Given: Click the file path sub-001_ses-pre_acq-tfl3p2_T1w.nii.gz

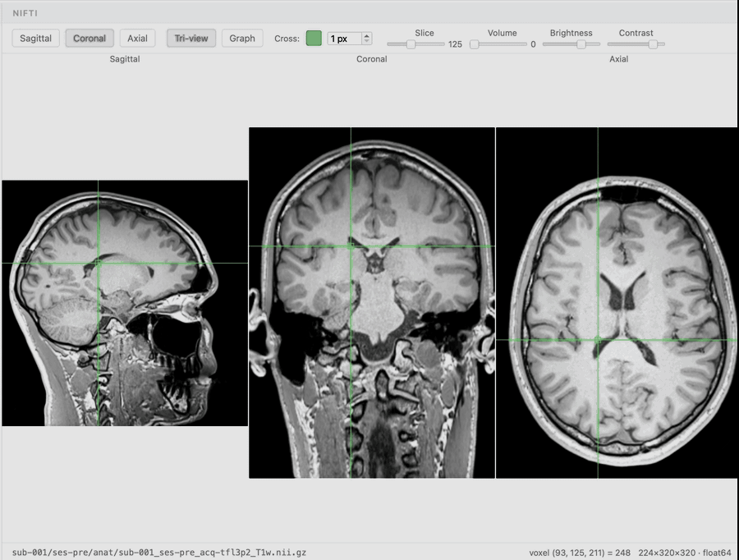Looking at the screenshot, I should point(159,552).
